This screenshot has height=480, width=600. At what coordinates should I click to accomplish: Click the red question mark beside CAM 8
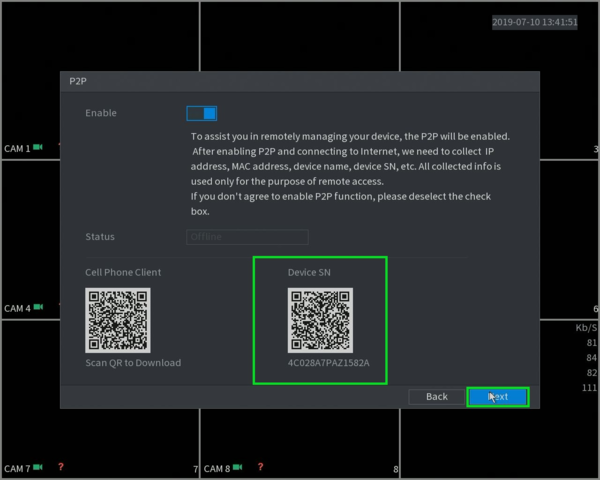[261, 467]
